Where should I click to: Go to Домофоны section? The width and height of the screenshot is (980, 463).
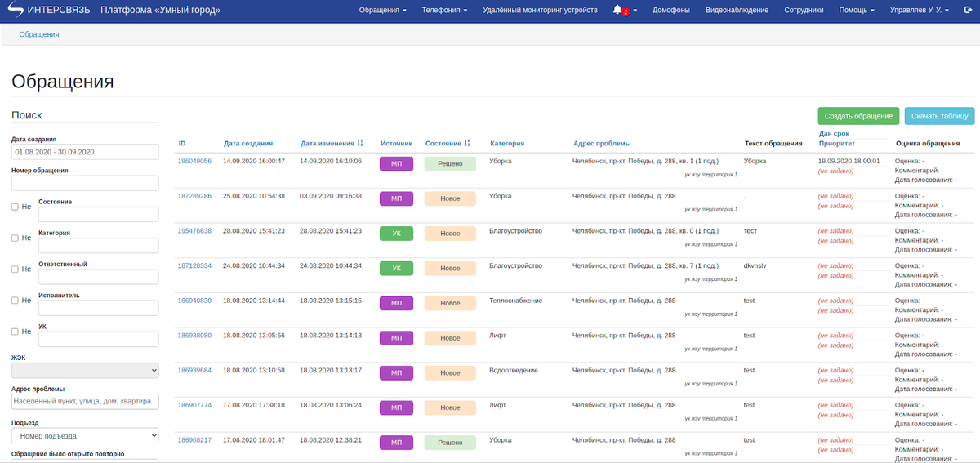click(671, 11)
